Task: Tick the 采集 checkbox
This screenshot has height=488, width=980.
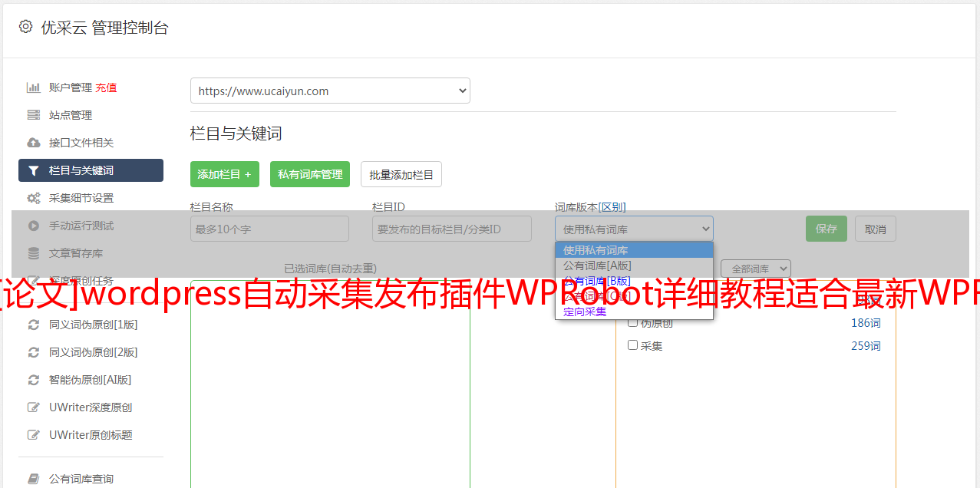Action: pos(633,345)
